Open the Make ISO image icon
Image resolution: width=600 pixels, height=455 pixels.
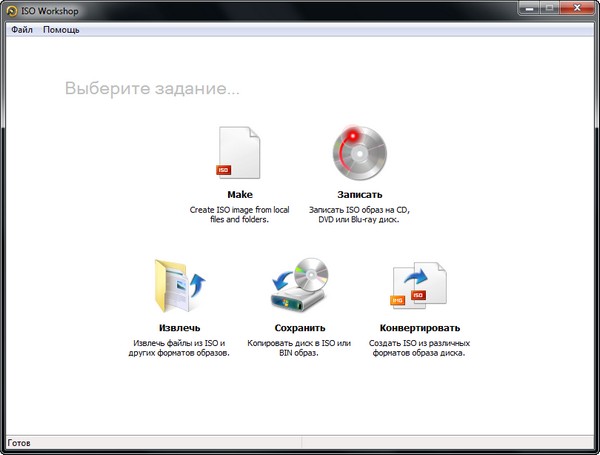[x=239, y=153]
